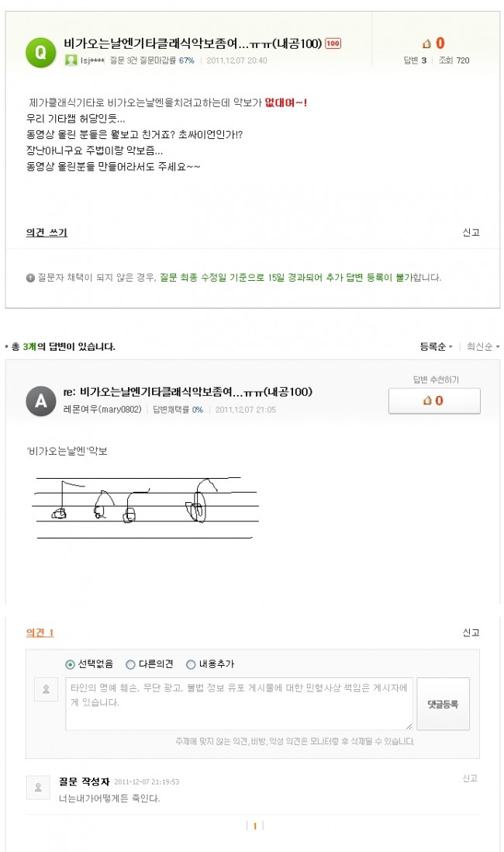Click the 댓글등록 submit button

tap(444, 705)
